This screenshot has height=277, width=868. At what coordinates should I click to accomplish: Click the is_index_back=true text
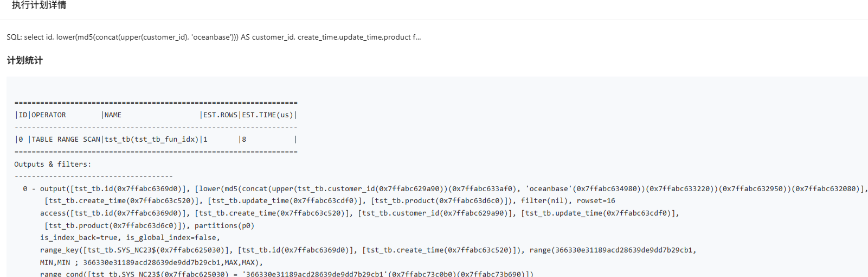79,238
